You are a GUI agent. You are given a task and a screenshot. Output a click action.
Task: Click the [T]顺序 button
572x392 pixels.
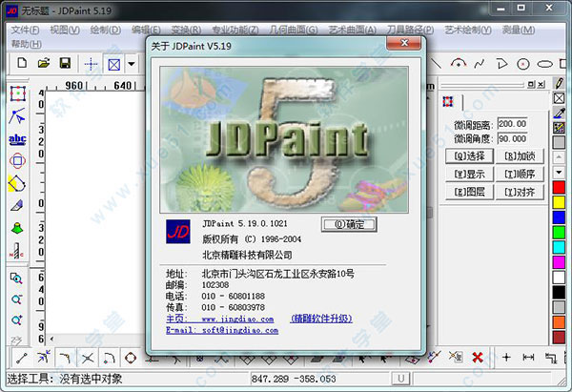point(520,175)
